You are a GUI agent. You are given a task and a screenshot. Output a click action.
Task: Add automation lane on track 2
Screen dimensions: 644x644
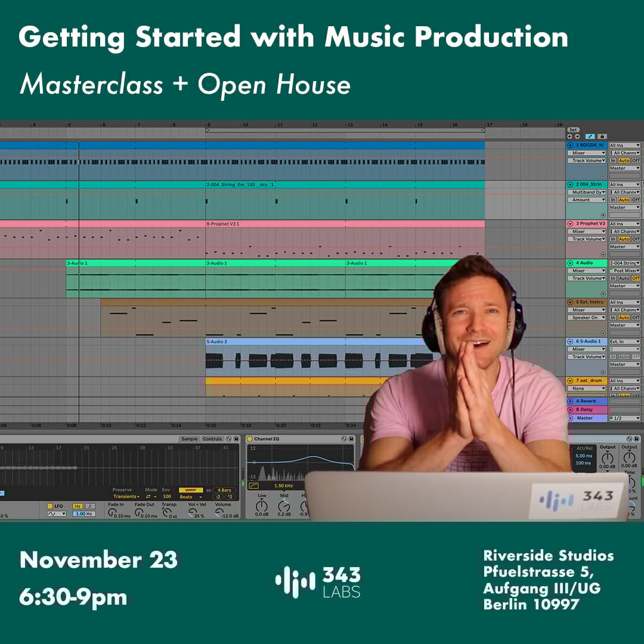[603, 215]
